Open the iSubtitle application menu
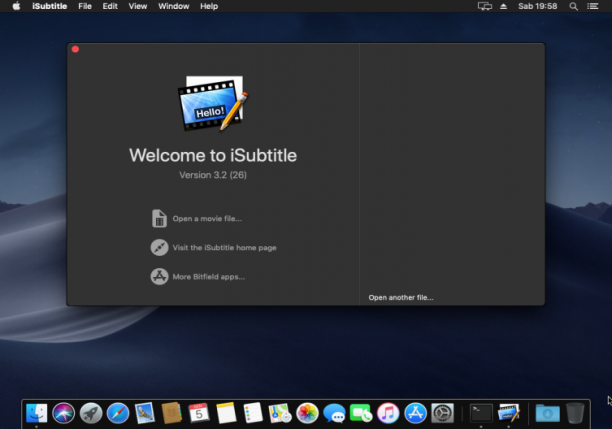 [x=50, y=6]
